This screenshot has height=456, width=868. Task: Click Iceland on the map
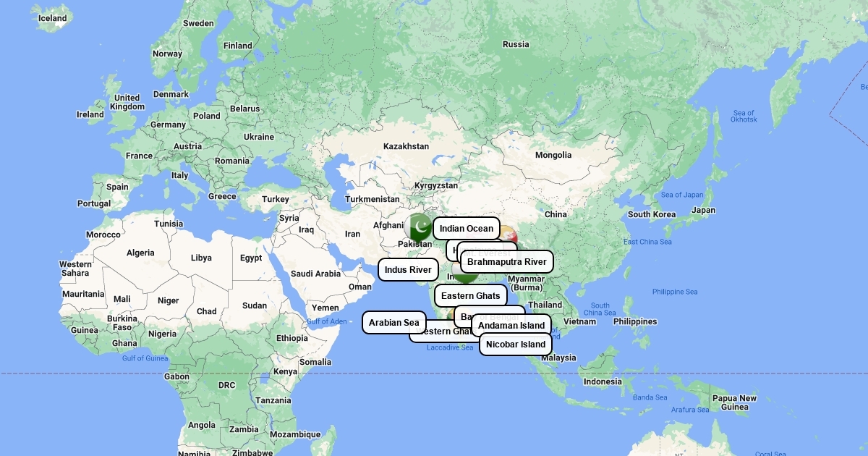(52, 18)
